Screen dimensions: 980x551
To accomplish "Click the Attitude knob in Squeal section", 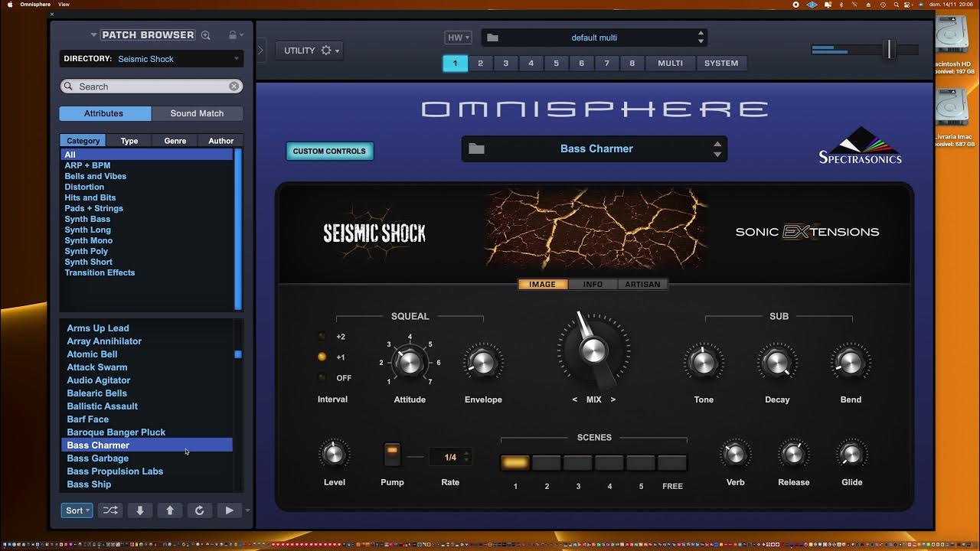I will coord(410,362).
